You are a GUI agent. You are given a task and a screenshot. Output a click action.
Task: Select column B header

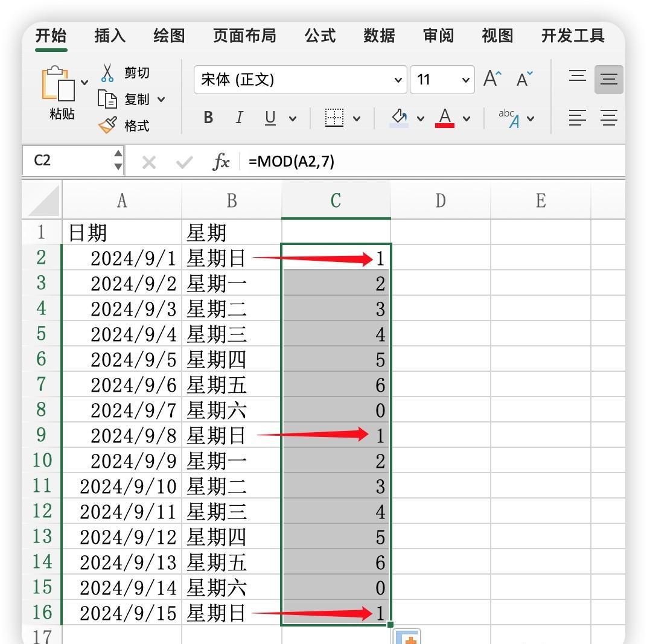click(232, 200)
